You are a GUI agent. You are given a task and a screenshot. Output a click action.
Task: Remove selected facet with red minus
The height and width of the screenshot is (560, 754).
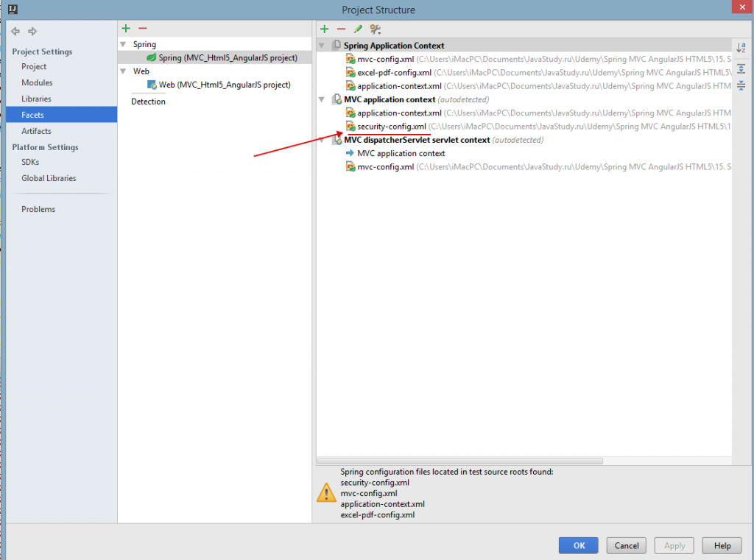tap(142, 29)
